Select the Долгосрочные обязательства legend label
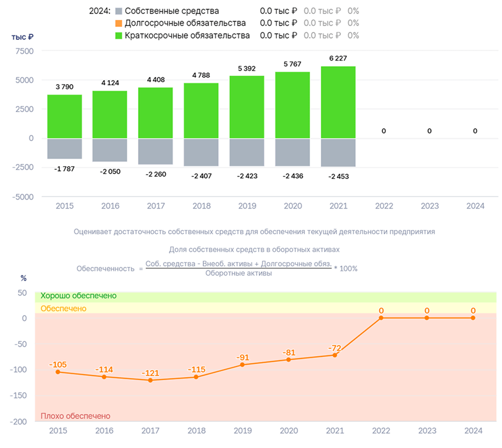The height and width of the screenshot is (448, 502). pos(185,23)
